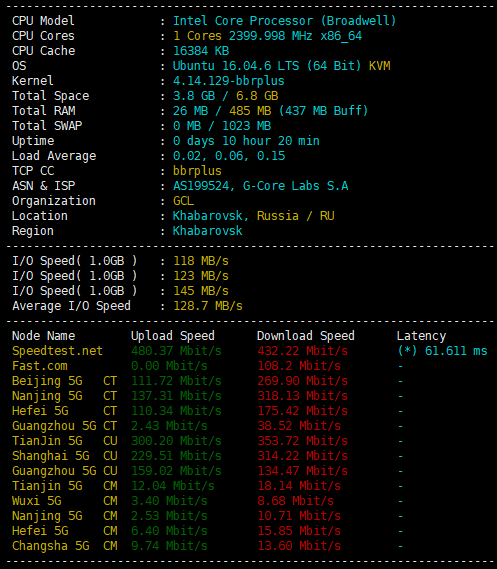Click first I/O speed '118 MB/s'
Viewport: 497px width, 569px height.
[201, 261]
